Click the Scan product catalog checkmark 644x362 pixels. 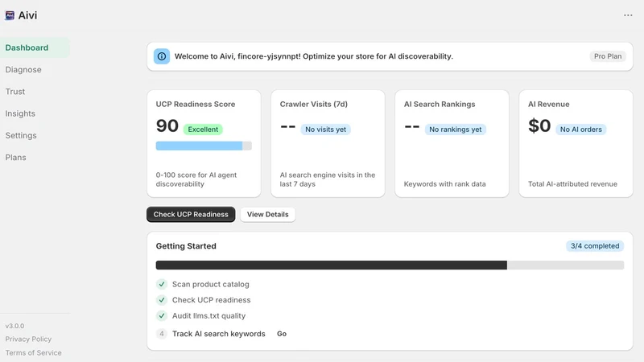162,284
